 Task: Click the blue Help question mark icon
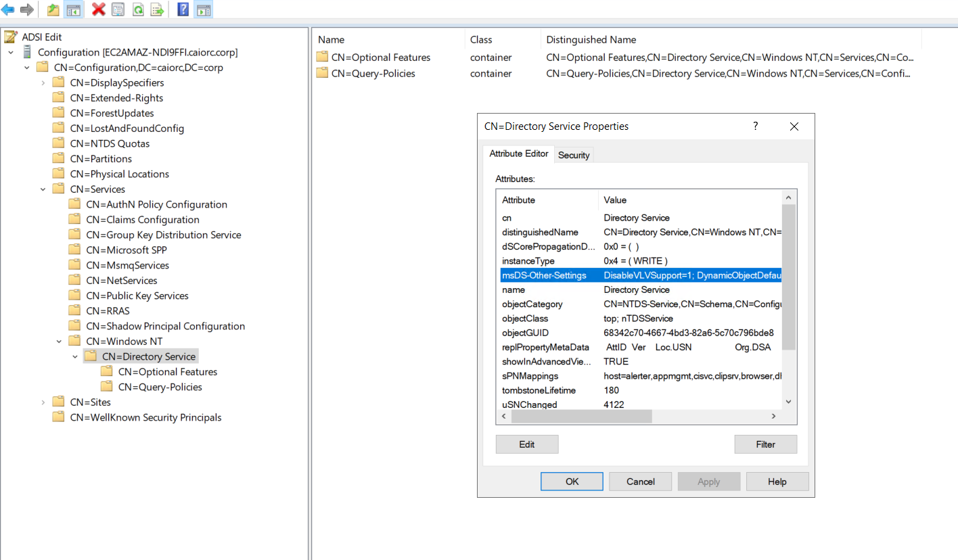click(183, 9)
